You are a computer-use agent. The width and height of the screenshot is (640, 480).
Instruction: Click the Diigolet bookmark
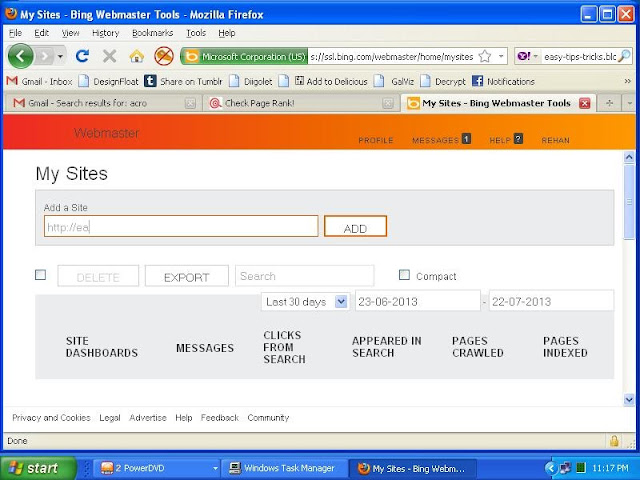pos(251,82)
